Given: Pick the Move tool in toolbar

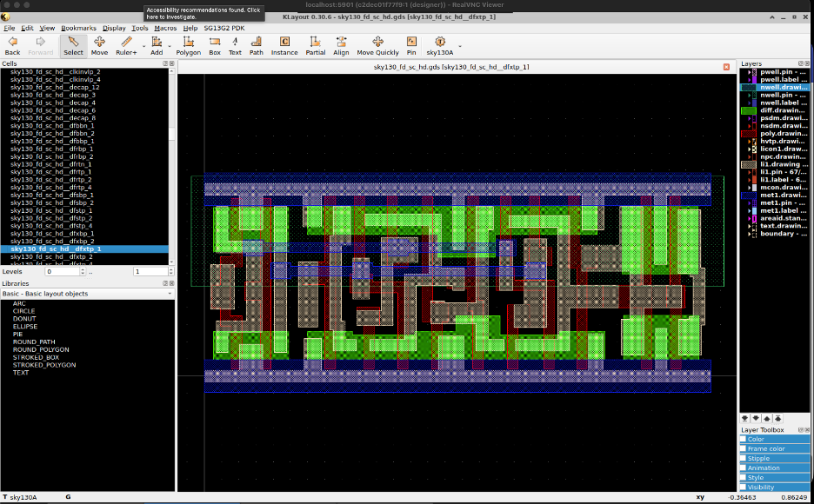Looking at the screenshot, I should [x=99, y=45].
